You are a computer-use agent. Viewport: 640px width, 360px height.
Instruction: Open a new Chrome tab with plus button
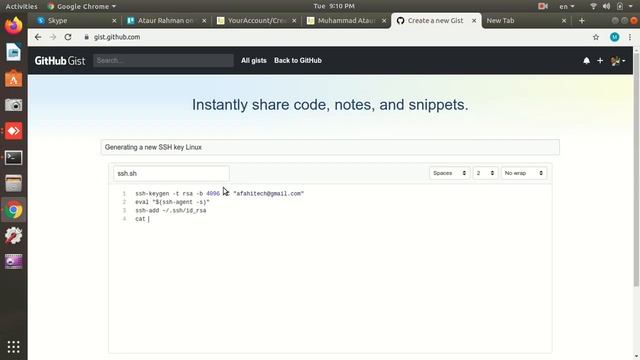point(582,20)
